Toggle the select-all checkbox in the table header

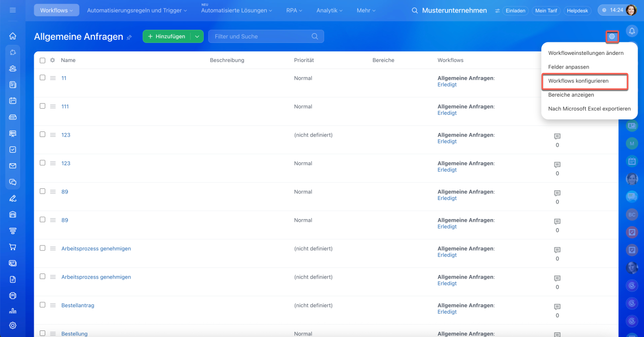[x=42, y=60]
